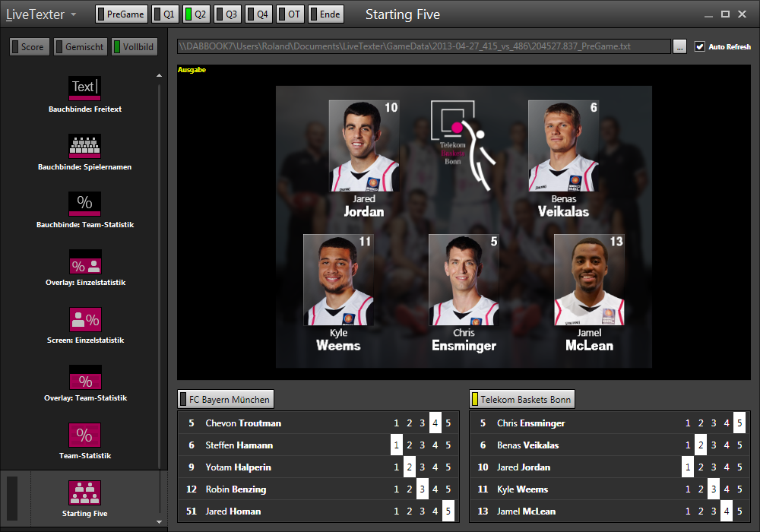Viewport: 760px width, 532px height.
Task: Toggle the Gemischt output mode
Action: [x=80, y=47]
